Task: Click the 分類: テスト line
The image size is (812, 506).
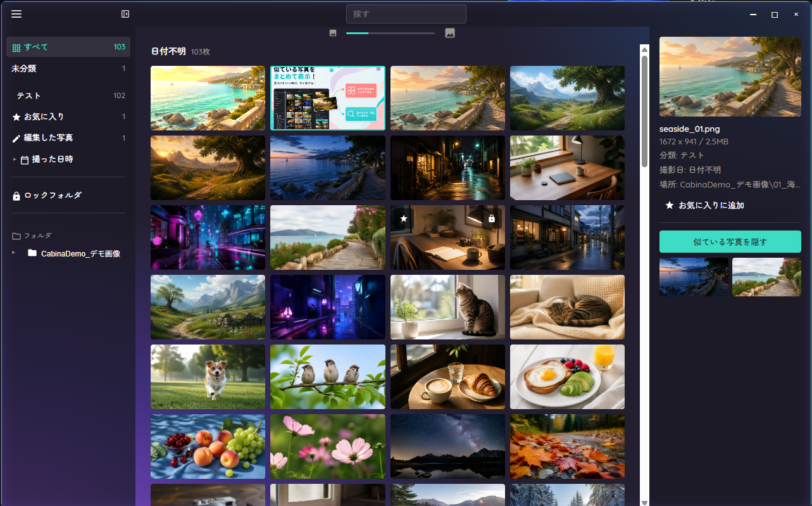Action: click(682, 155)
